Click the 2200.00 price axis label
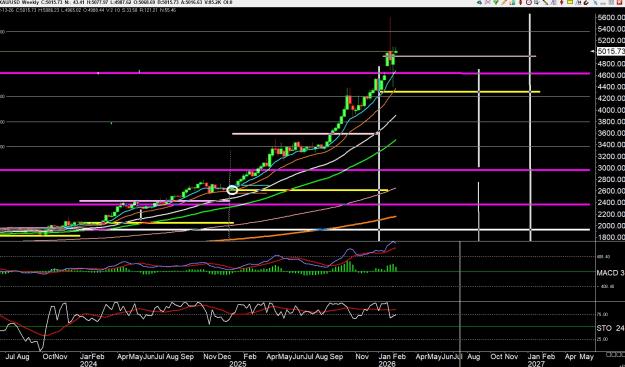 tap(611, 214)
